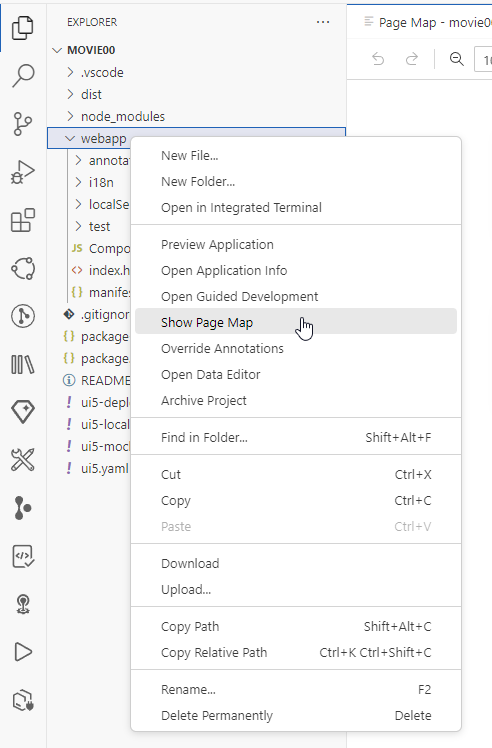Select Copy in context menu
Screen dimensions: 492x748
(x=296, y=500)
